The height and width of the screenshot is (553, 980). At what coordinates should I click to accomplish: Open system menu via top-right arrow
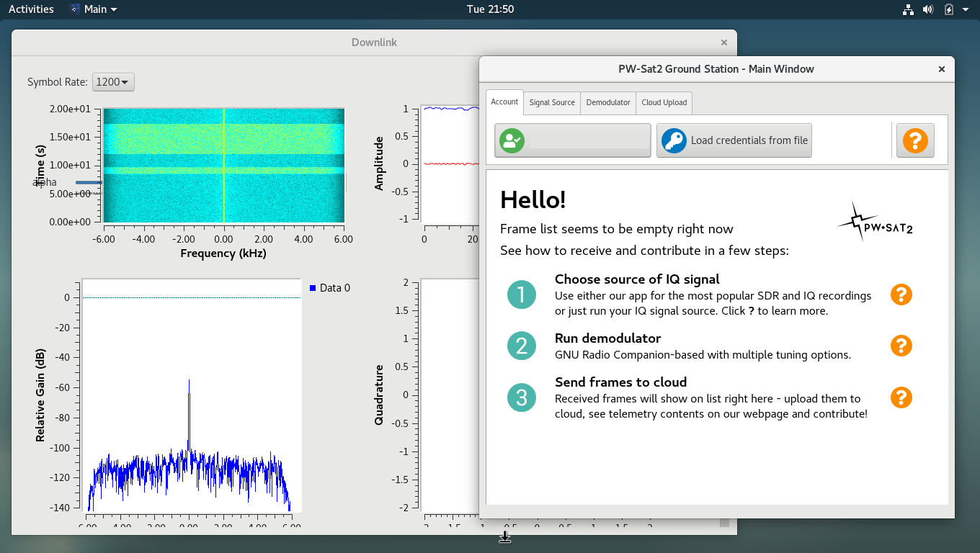[x=966, y=9]
